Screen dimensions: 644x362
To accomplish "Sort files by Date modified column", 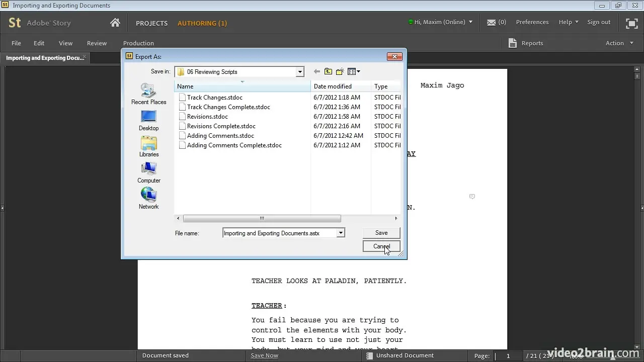I will [x=341, y=86].
